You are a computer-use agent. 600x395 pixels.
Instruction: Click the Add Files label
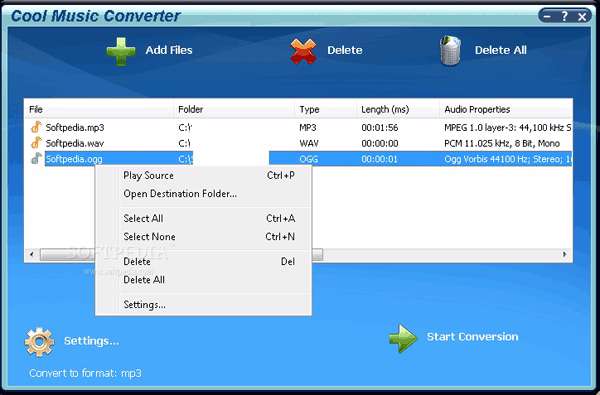pyautogui.click(x=169, y=50)
